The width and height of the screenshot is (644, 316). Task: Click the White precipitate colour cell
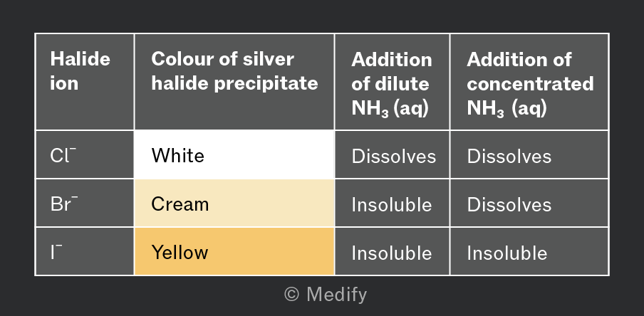pyautogui.click(x=234, y=154)
